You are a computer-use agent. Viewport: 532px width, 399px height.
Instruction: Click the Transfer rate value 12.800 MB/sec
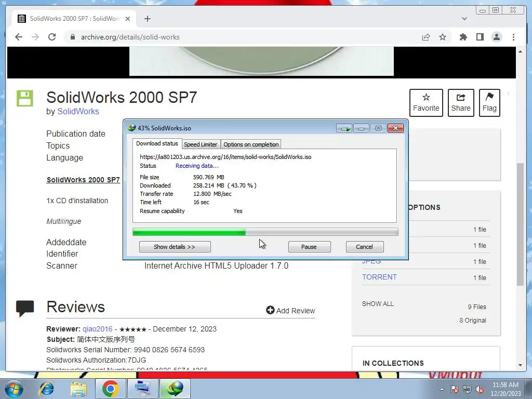tap(212, 194)
